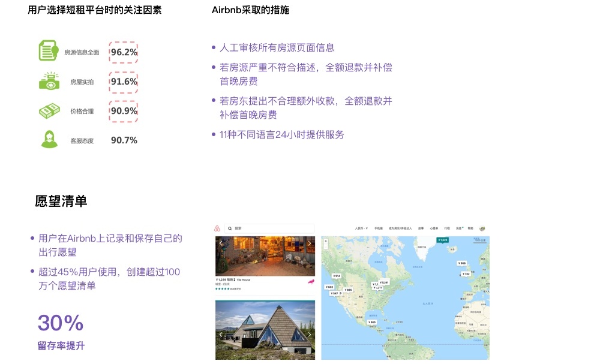Zoom out the map with the minus button

click(x=326, y=246)
